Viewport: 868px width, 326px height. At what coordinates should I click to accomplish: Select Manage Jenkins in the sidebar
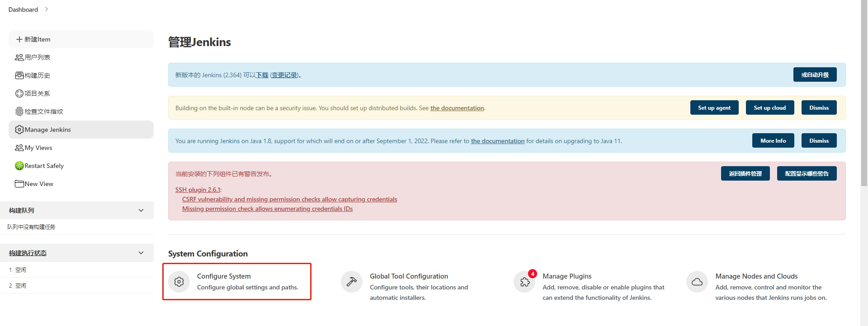(81, 130)
